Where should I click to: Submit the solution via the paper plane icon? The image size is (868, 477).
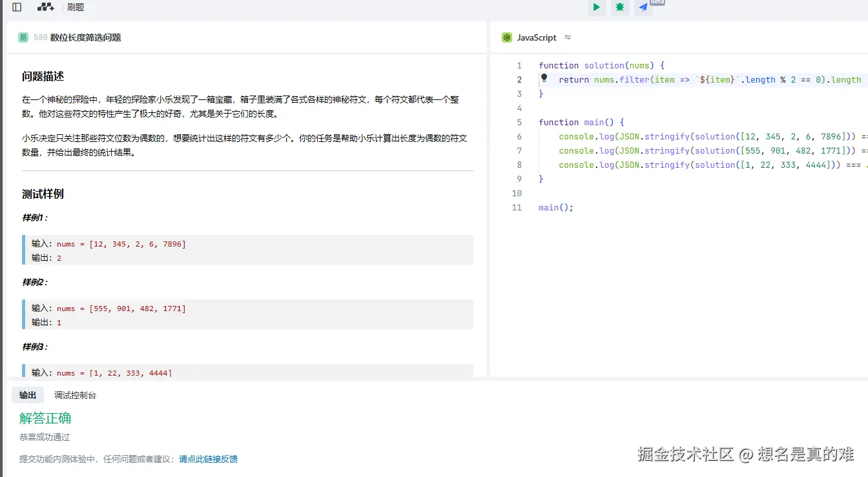(641, 8)
